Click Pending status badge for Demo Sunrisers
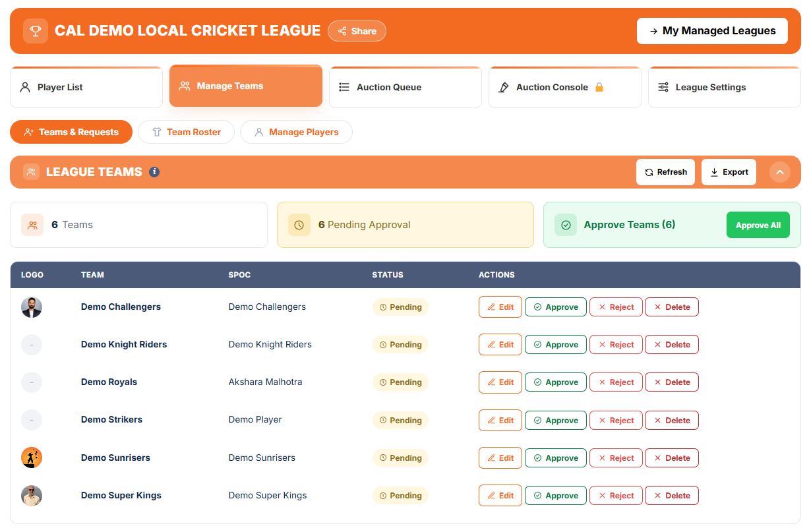Screen dimensions: 809x532 (400, 458)
